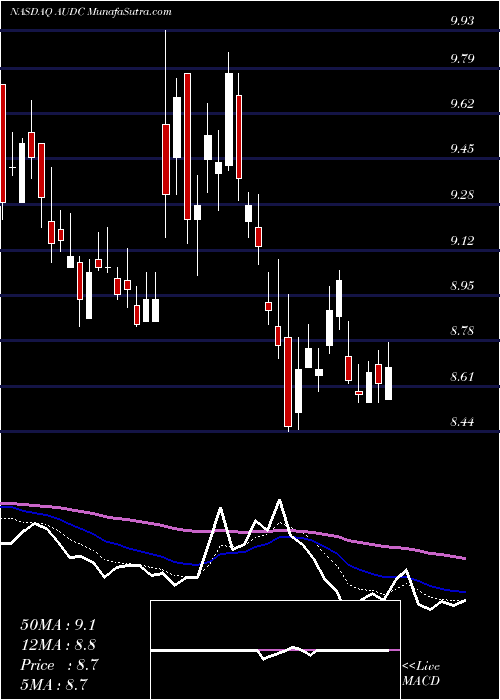Click the Price : 8.7 readout
This screenshot has width=500, height=700.
coord(59,665)
